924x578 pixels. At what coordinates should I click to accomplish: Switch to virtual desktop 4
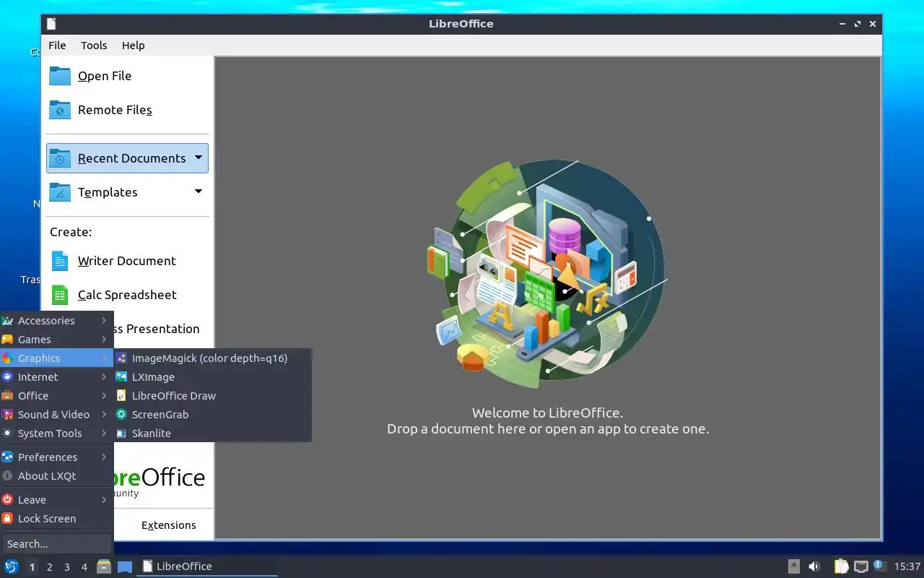tap(84, 567)
